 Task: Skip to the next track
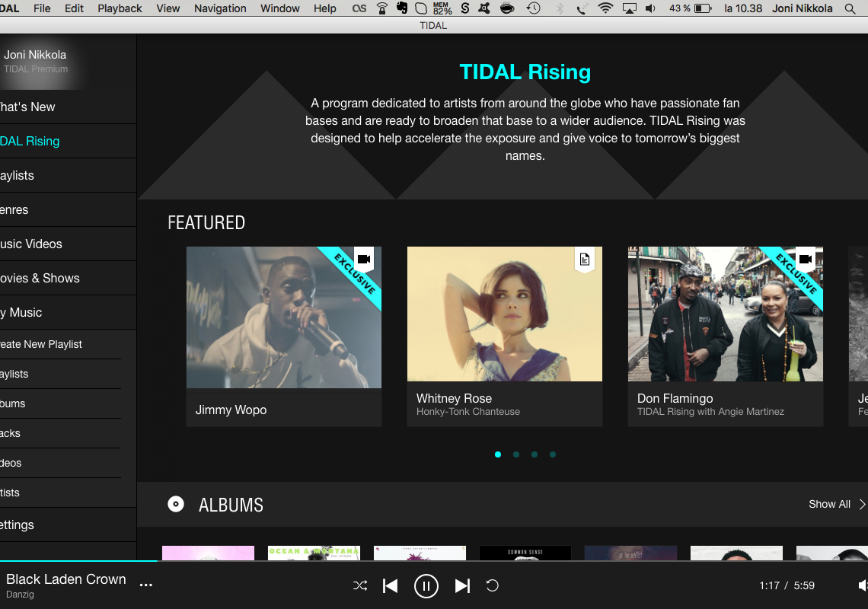click(462, 586)
